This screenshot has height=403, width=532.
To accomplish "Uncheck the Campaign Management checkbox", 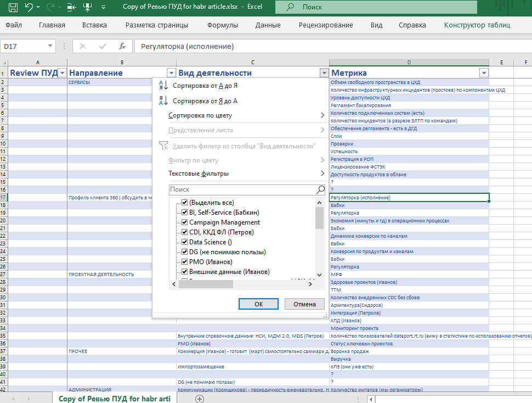I will [185, 222].
